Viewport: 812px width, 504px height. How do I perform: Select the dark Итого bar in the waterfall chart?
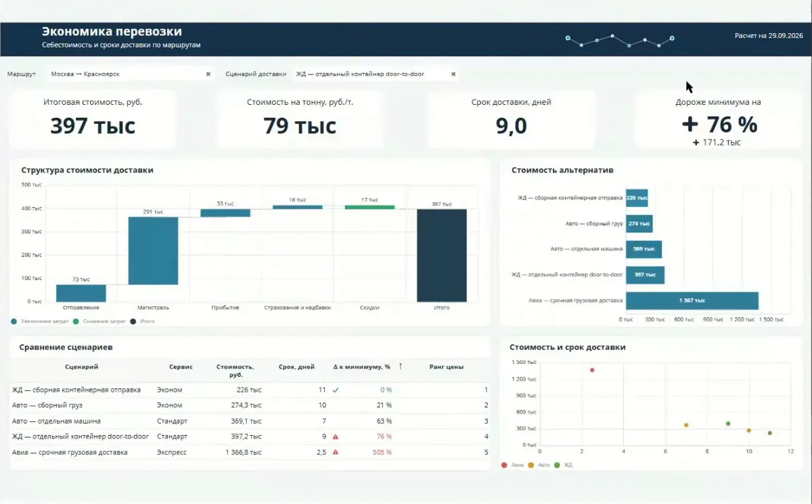[442, 255]
